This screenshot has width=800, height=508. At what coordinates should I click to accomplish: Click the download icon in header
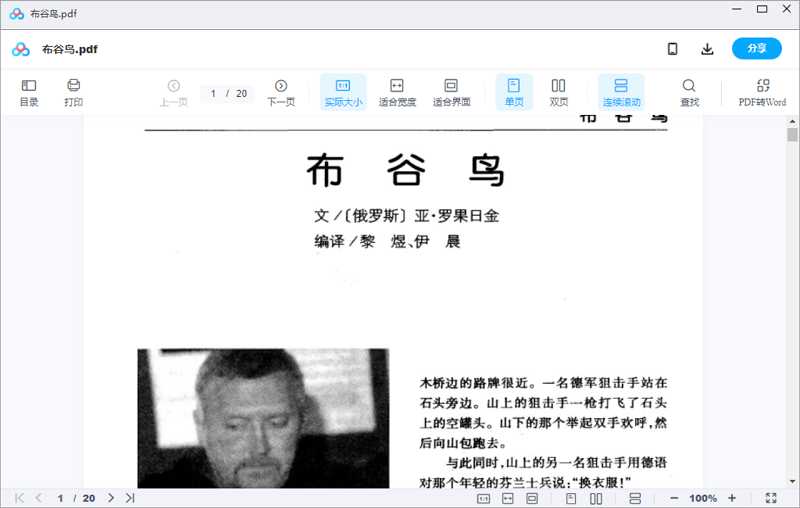pyautogui.click(x=707, y=49)
